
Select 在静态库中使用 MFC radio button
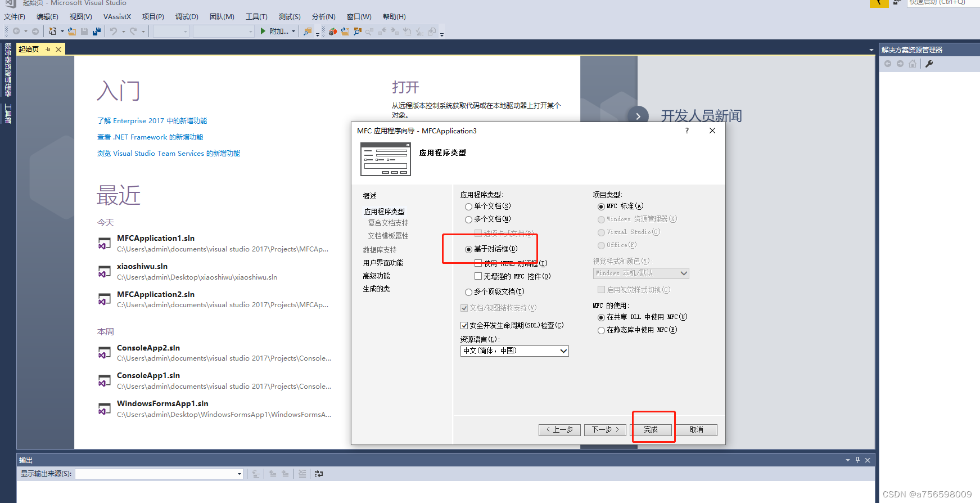click(x=601, y=330)
